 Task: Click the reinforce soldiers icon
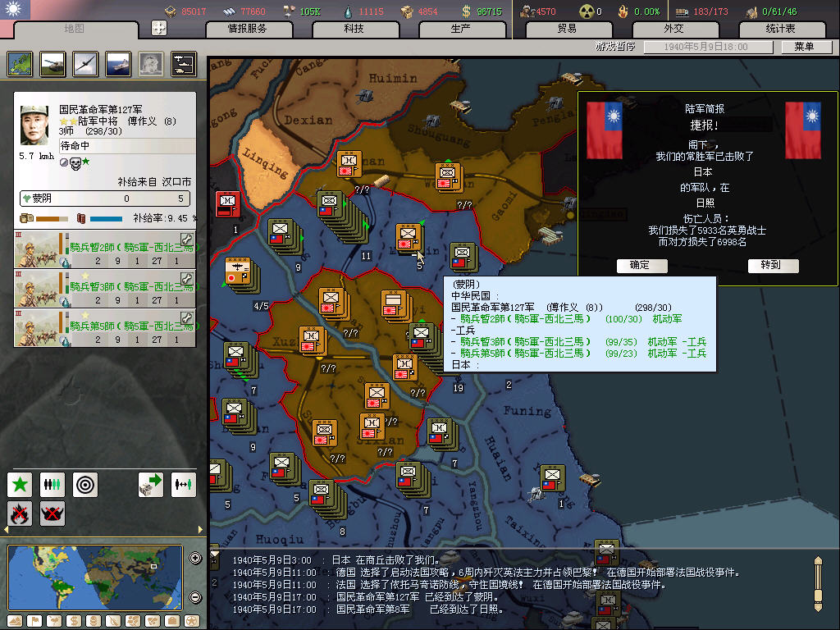tap(52, 485)
